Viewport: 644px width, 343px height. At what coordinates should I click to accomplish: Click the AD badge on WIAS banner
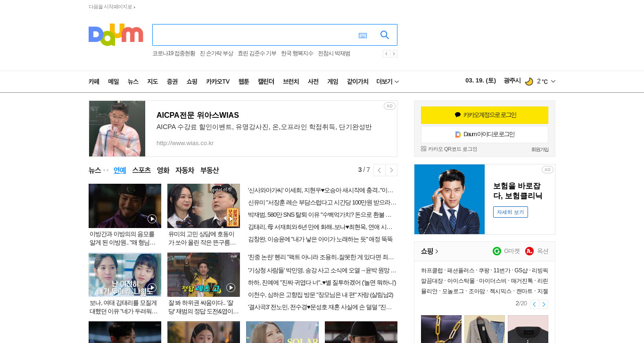coord(389,106)
